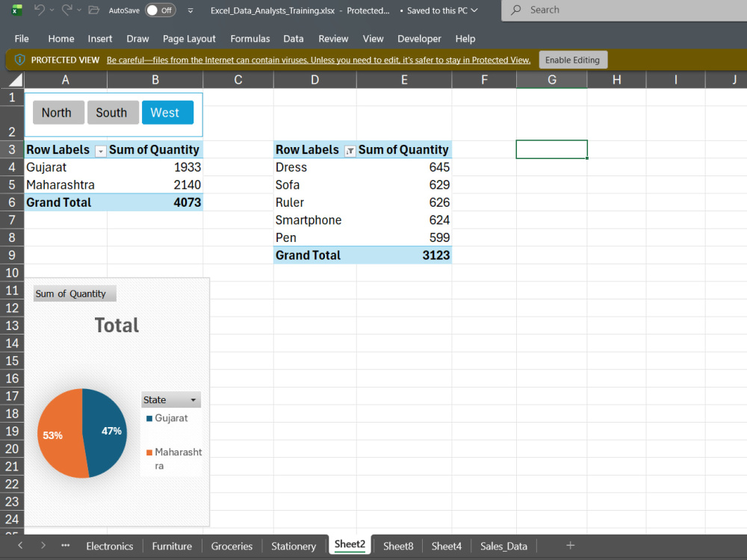This screenshot has width=747, height=560.
Task: Select column header G
Action: [x=552, y=80]
